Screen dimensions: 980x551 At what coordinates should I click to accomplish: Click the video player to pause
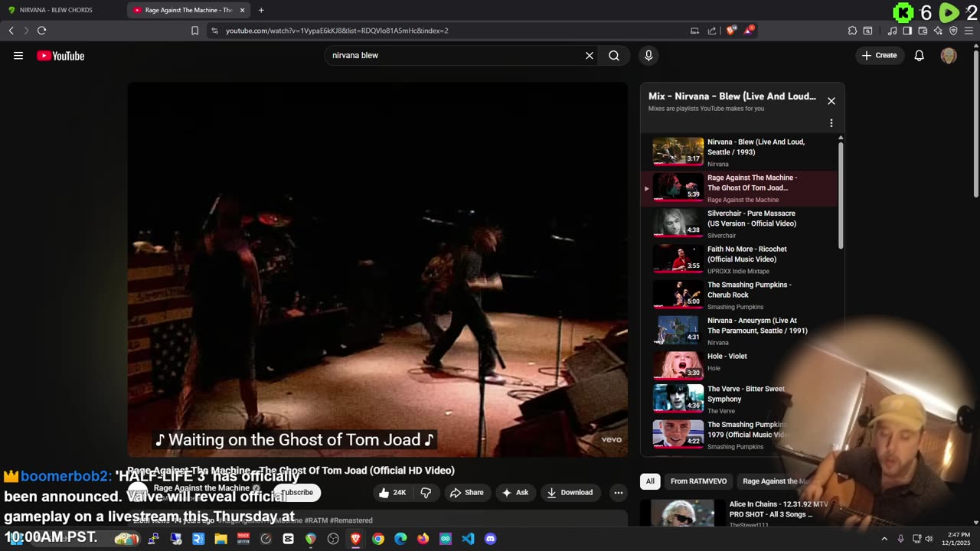tap(377, 269)
